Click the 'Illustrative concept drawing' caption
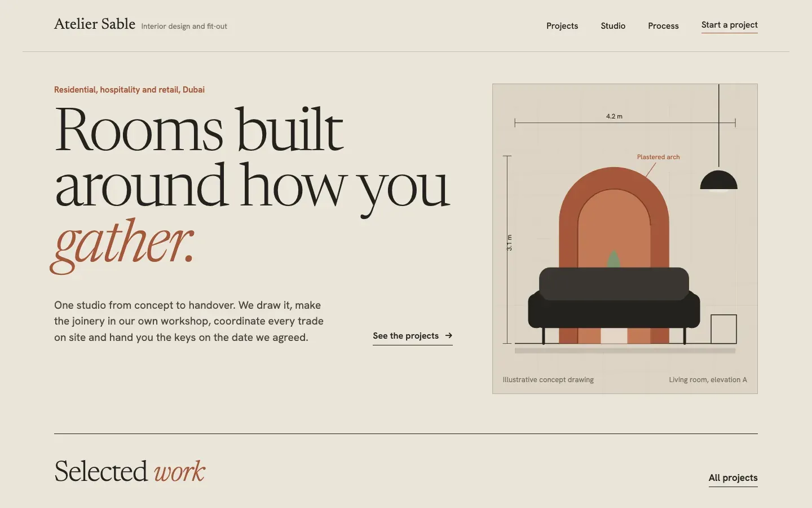 pos(548,380)
